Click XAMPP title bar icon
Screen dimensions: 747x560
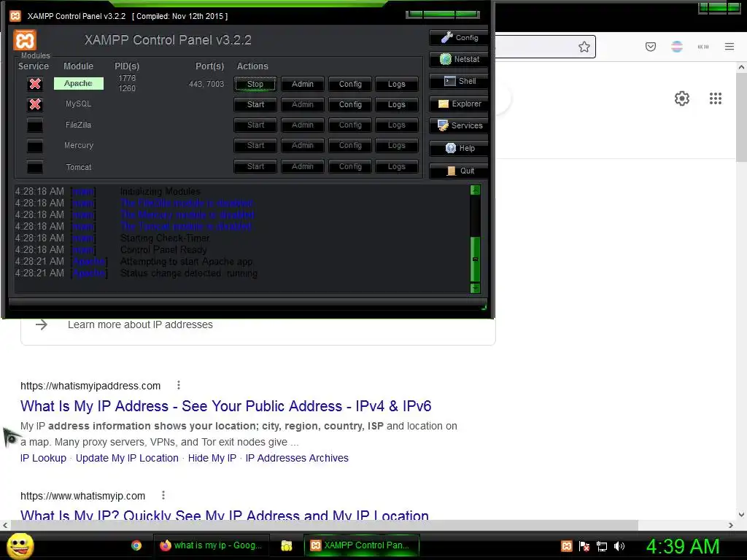pyautogui.click(x=15, y=16)
